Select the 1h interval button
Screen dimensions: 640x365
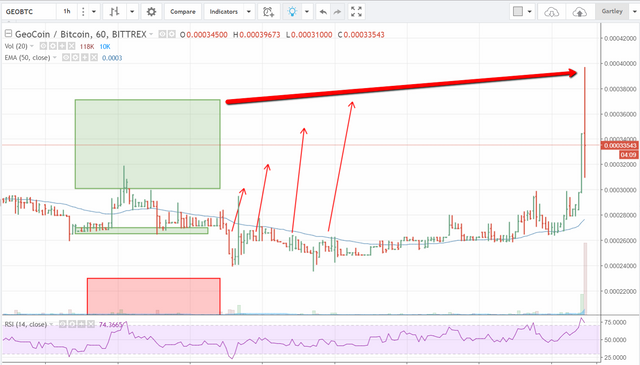click(67, 11)
